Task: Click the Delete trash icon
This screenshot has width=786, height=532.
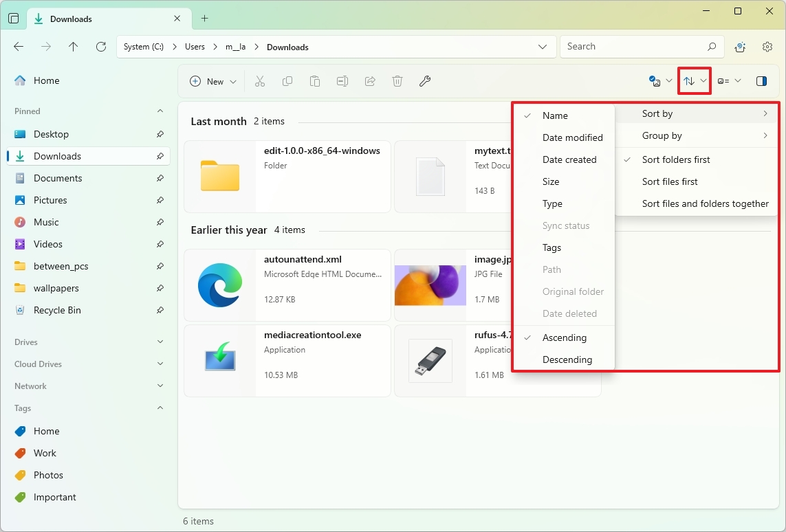Action: pos(397,80)
